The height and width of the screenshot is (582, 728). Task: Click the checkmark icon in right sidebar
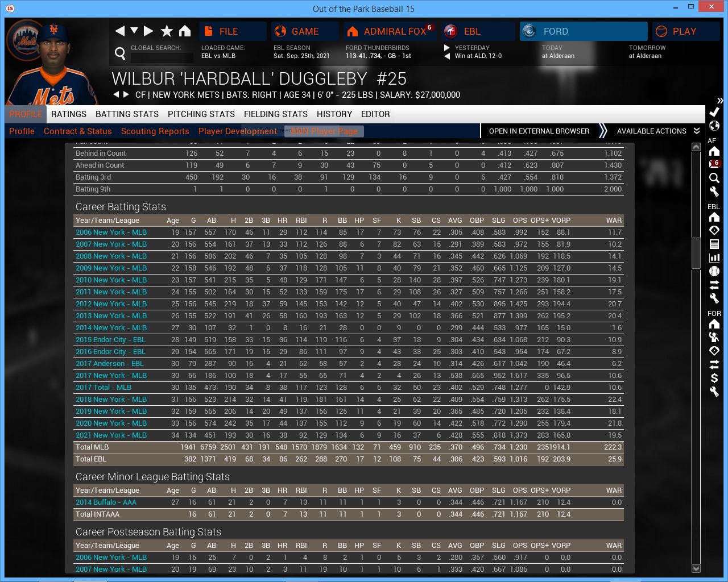coord(714,112)
